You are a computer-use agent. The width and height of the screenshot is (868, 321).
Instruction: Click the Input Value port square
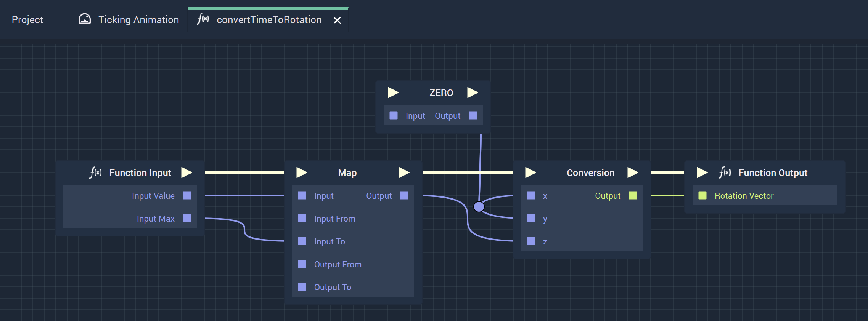pos(187,195)
